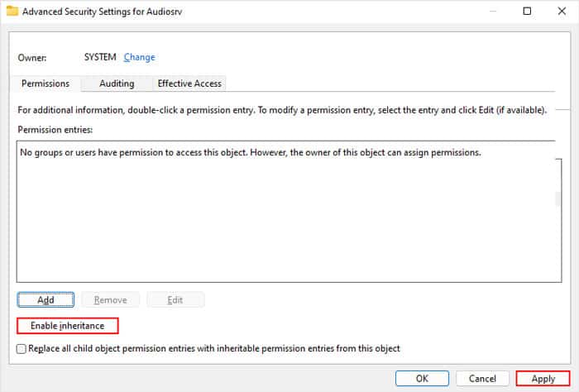The height and width of the screenshot is (392, 579).
Task: Add a new permission entry
Action: tap(45, 299)
